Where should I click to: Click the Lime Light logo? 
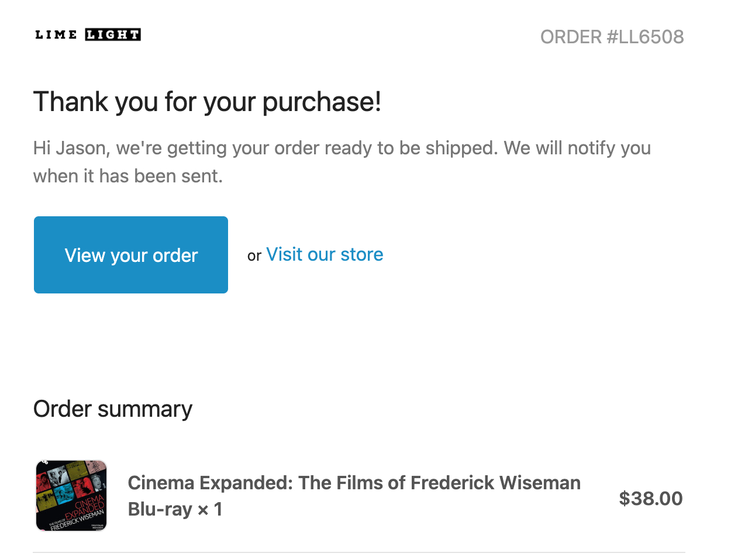pyautogui.click(x=88, y=34)
